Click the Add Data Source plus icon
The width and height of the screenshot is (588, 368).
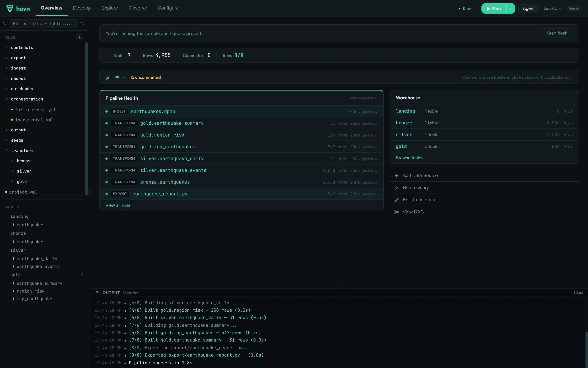pyautogui.click(x=396, y=175)
